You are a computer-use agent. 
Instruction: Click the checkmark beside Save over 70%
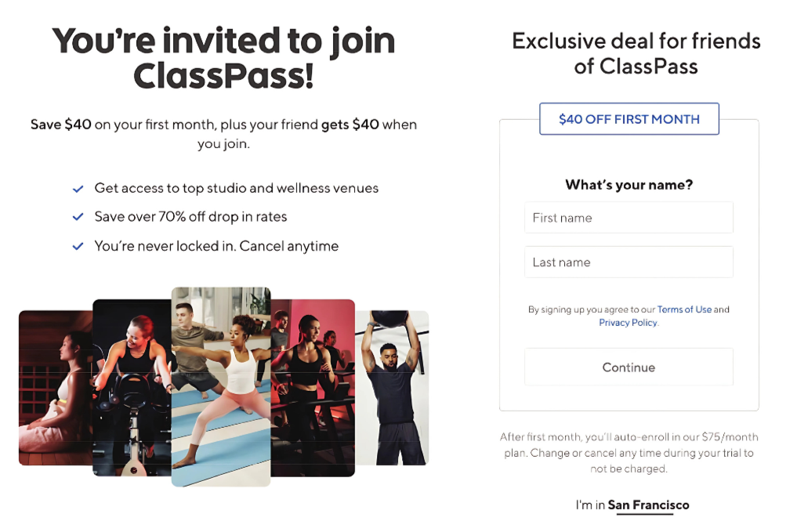point(78,216)
